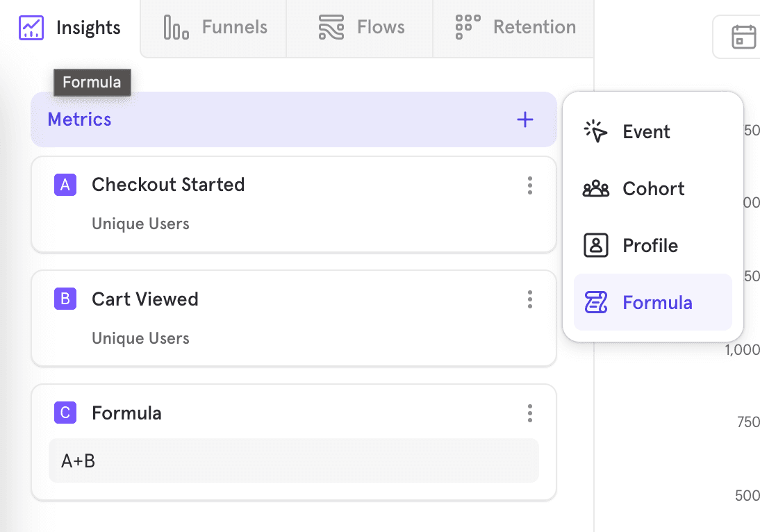Open three-dot menu for Checkout Started
This screenshot has height=532, width=760.
(530, 185)
